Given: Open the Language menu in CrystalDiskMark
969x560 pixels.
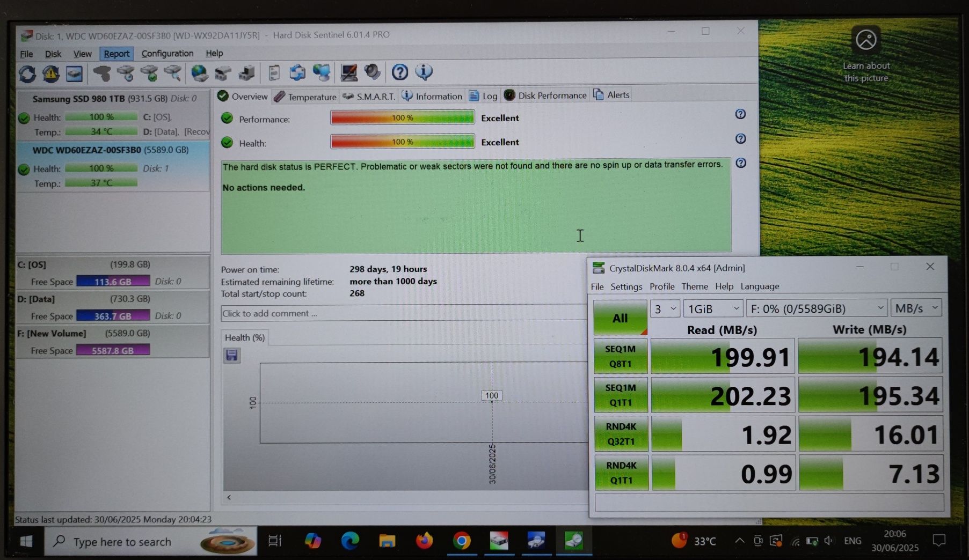Looking at the screenshot, I should coord(760,286).
